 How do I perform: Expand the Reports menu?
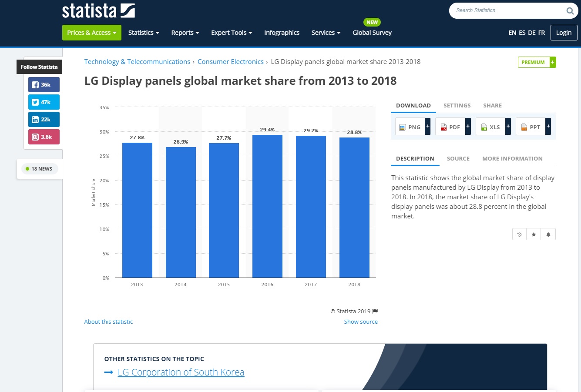coord(185,33)
